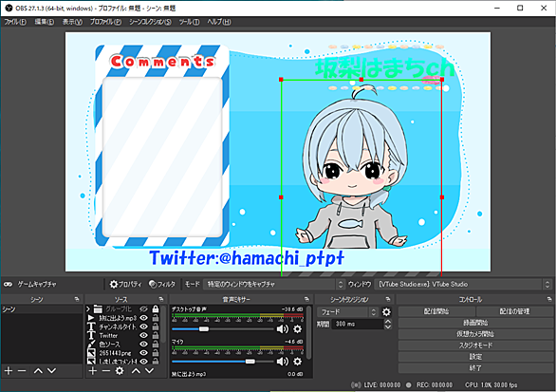Open the transition properties gear next to フェード

pyautogui.click(x=386, y=312)
